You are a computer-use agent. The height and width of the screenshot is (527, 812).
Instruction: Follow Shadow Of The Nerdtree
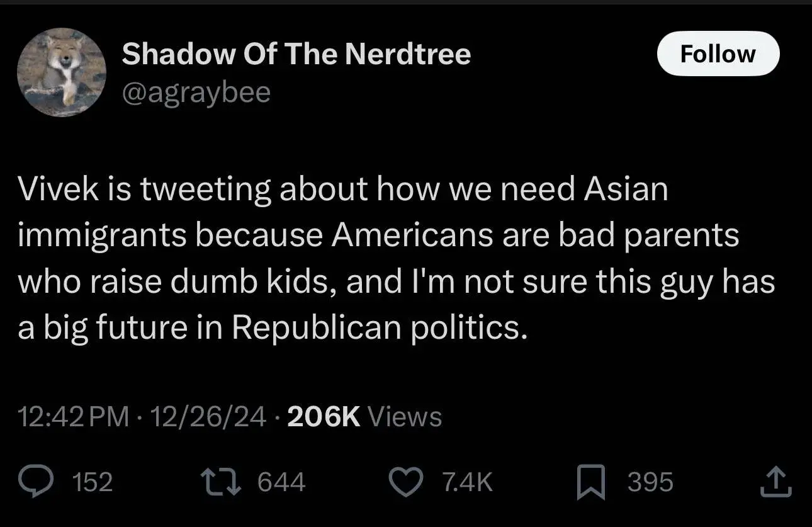(718, 54)
